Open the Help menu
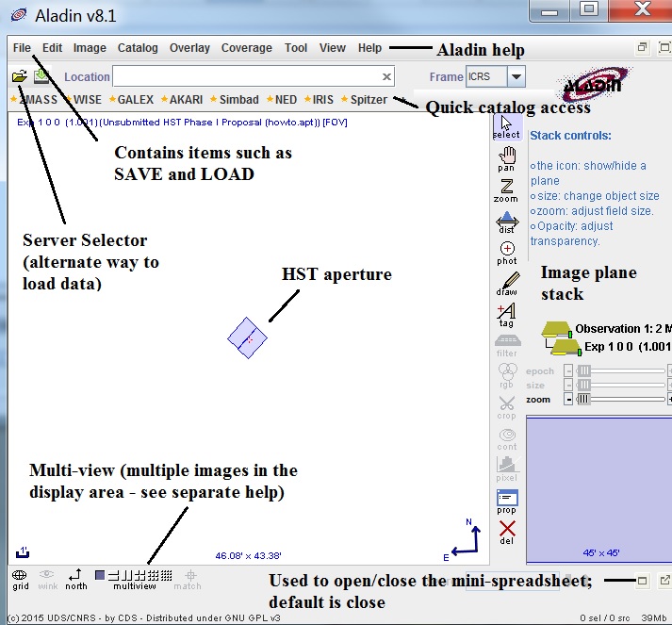672x625 pixels. click(x=369, y=47)
